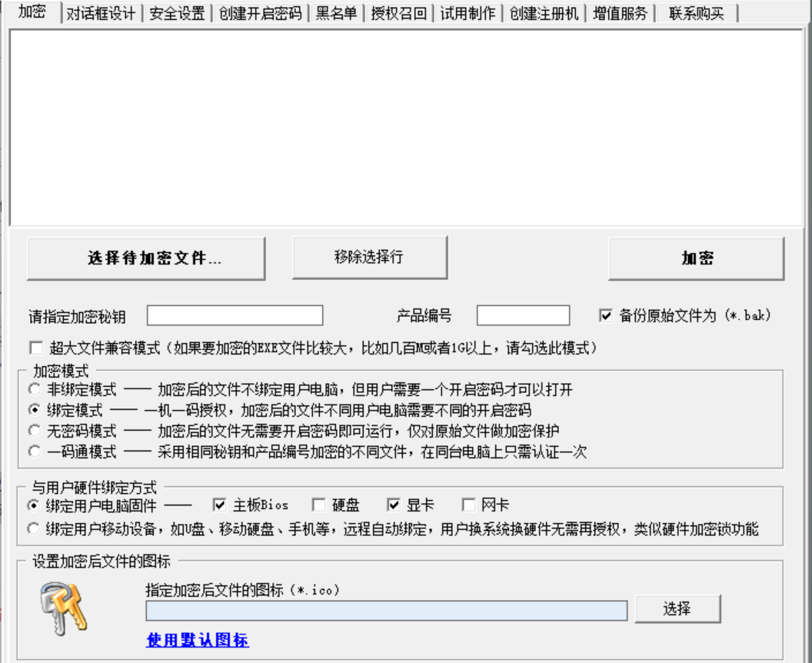The height and width of the screenshot is (663, 812).
Task: Switch to the 对话框设计 tab
Action: (x=101, y=13)
